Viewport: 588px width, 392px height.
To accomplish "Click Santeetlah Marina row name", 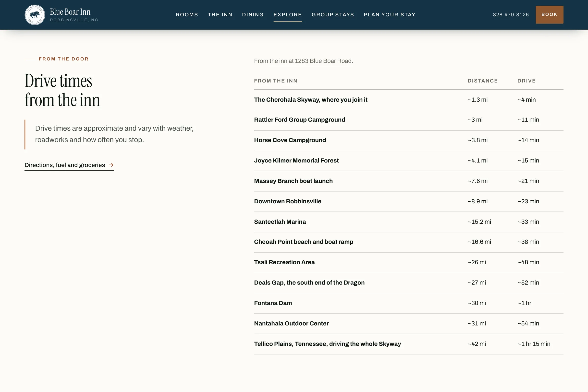I will pyautogui.click(x=280, y=222).
